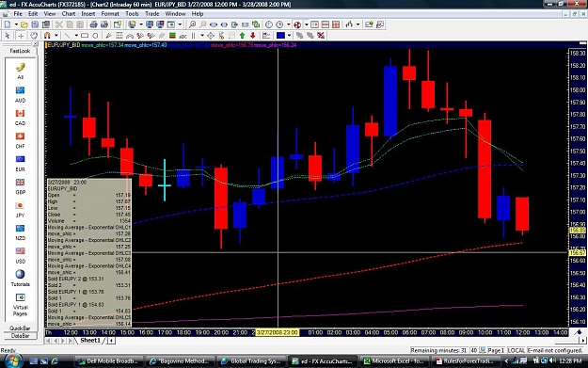This screenshot has width=588, height=368.
Task: Save the chart with the floppy icon
Action: click(35, 24)
